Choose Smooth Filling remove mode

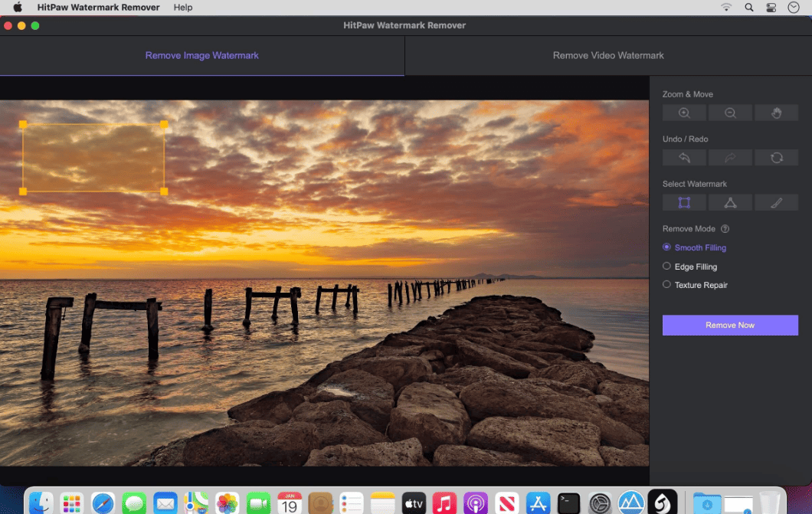(695, 247)
